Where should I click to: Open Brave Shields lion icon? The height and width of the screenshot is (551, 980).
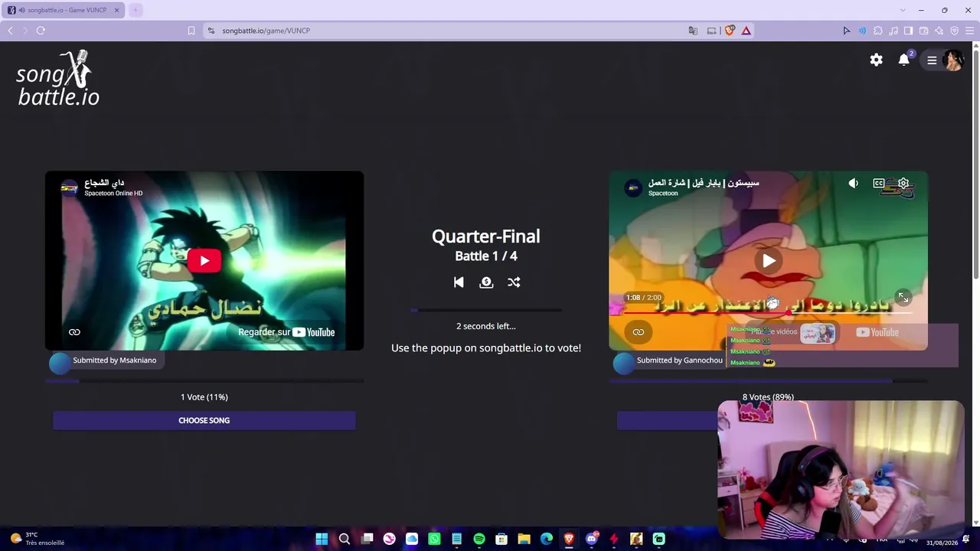pos(730,31)
